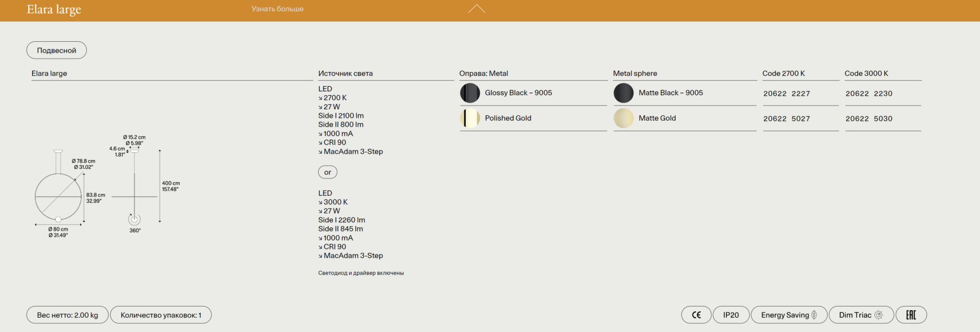
Task: Click the 'Elara large' header title
Action: pyautogui.click(x=54, y=10)
